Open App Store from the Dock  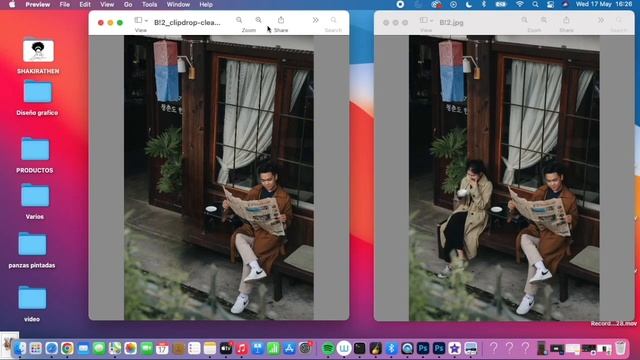289,348
